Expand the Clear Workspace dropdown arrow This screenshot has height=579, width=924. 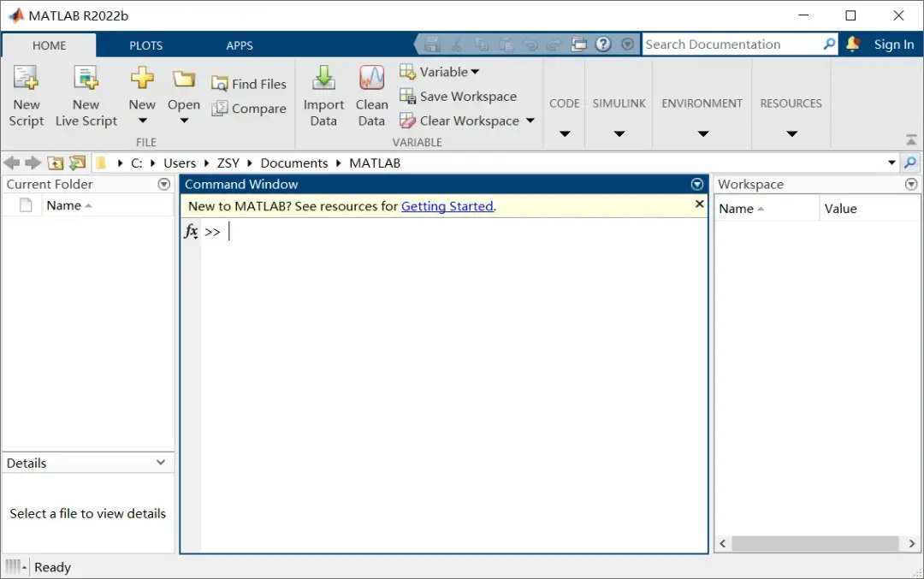pyautogui.click(x=530, y=121)
